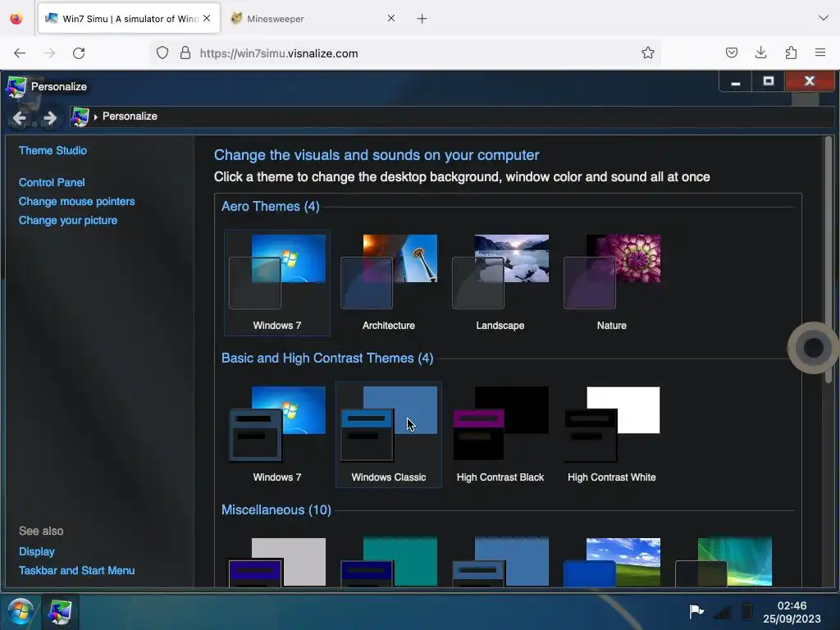Select the steel blue Miscellaneous theme thumbnail

(500, 561)
